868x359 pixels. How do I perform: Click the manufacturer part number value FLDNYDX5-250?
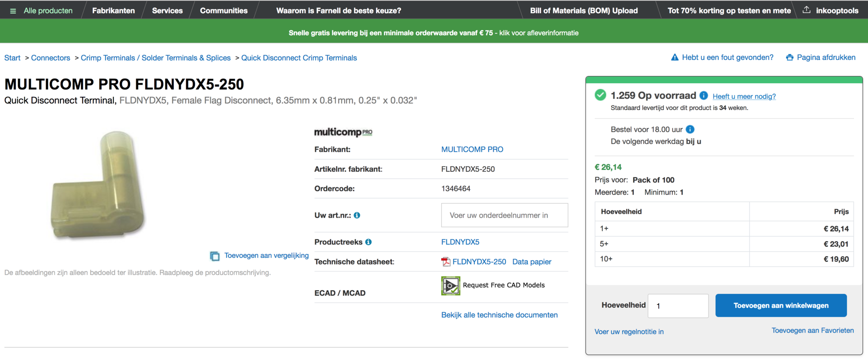pyautogui.click(x=468, y=169)
